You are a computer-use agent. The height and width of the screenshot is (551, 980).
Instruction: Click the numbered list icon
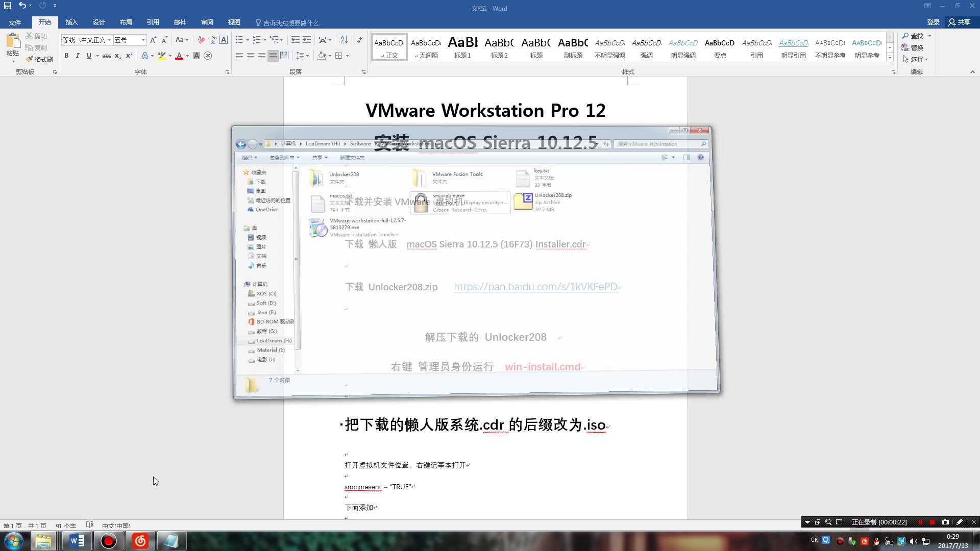(x=257, y=40)
